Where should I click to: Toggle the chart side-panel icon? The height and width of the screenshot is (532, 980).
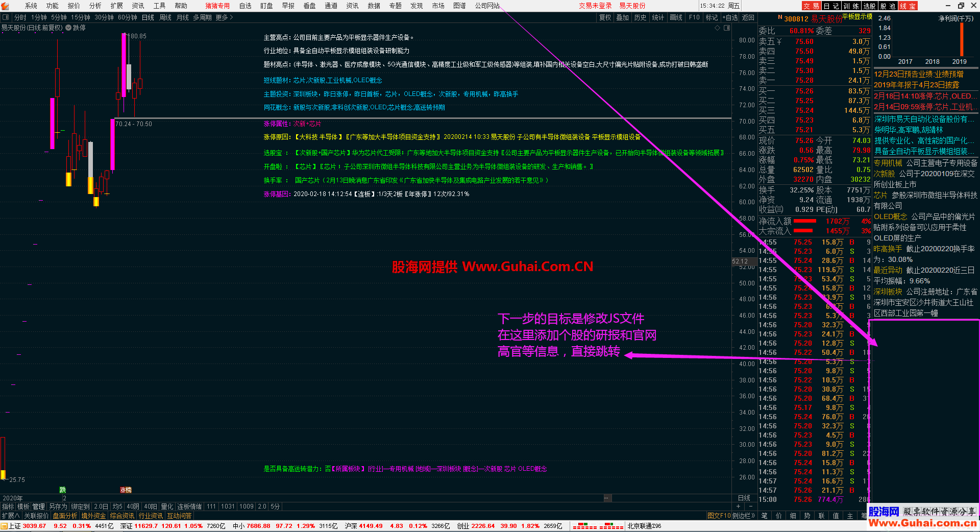coord(726,28)
